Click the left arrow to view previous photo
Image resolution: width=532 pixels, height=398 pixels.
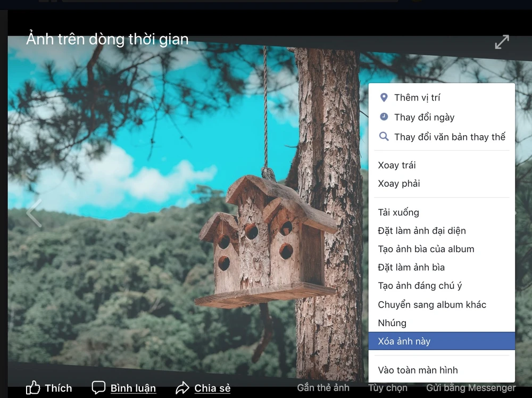[34, 213]
